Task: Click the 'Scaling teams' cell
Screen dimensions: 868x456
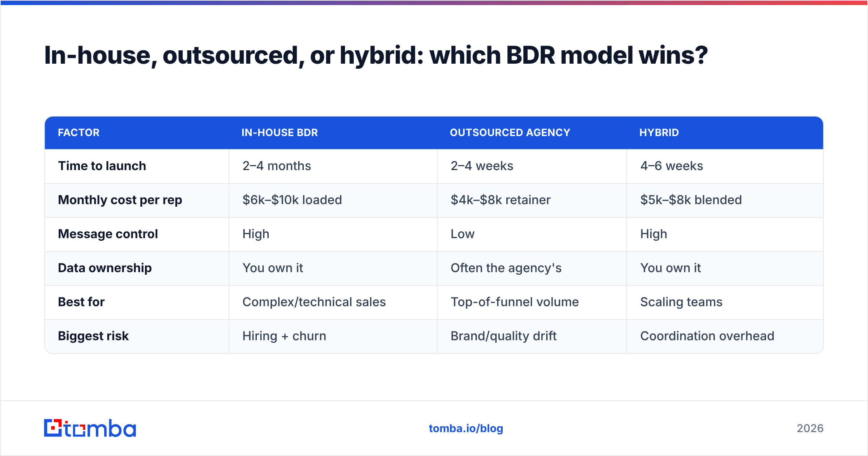Action: 681,302
